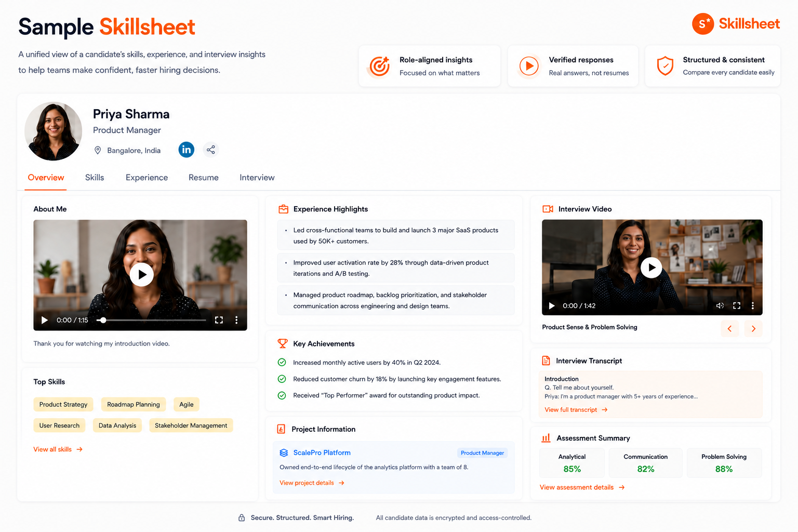Screen dimensions: 798x532
Task: Select the Stakeholder Management skill tag
Action: [191, 425]
